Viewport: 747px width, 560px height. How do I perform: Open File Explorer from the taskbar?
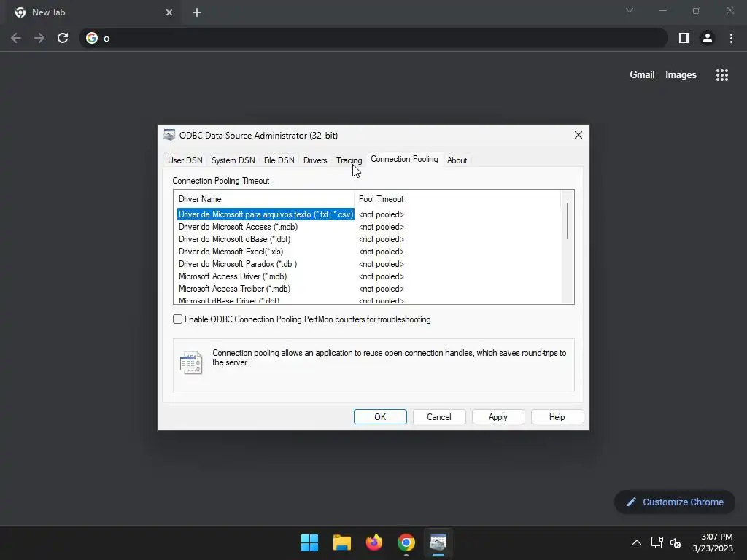(341, 542)
